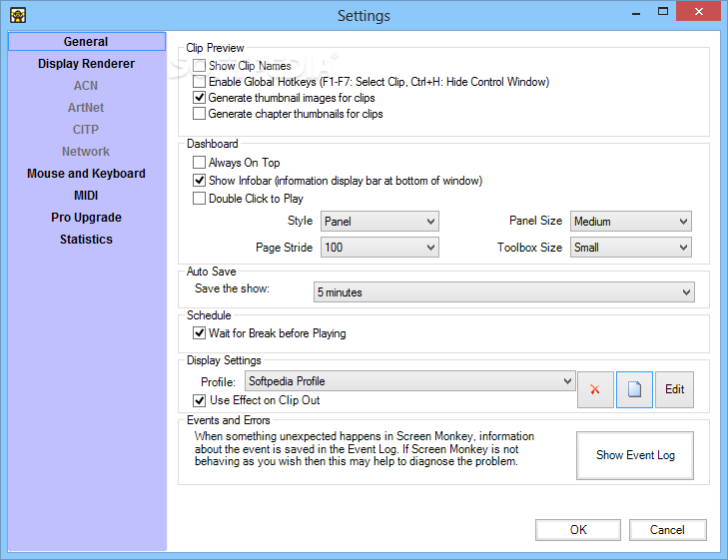Expand the Toolbox Size dropdown
Screen dimensions: 728x560
coord(631,248)
